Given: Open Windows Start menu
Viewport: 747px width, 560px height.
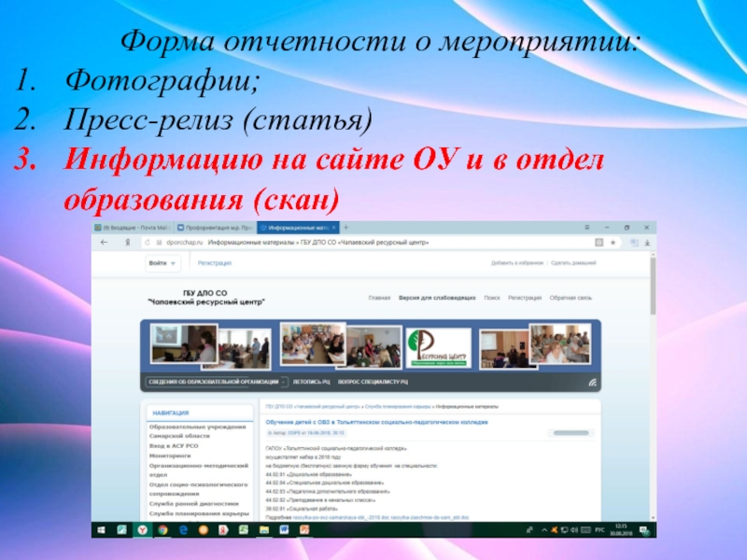Looking at the screenshot, I should pyautogui.click(x=99, y=529).
